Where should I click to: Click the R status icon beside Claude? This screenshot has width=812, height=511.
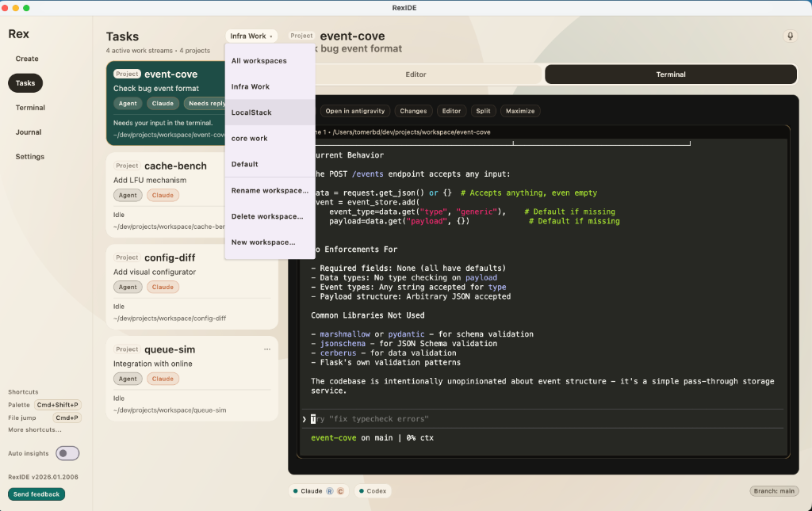click(x=331, y=490)
